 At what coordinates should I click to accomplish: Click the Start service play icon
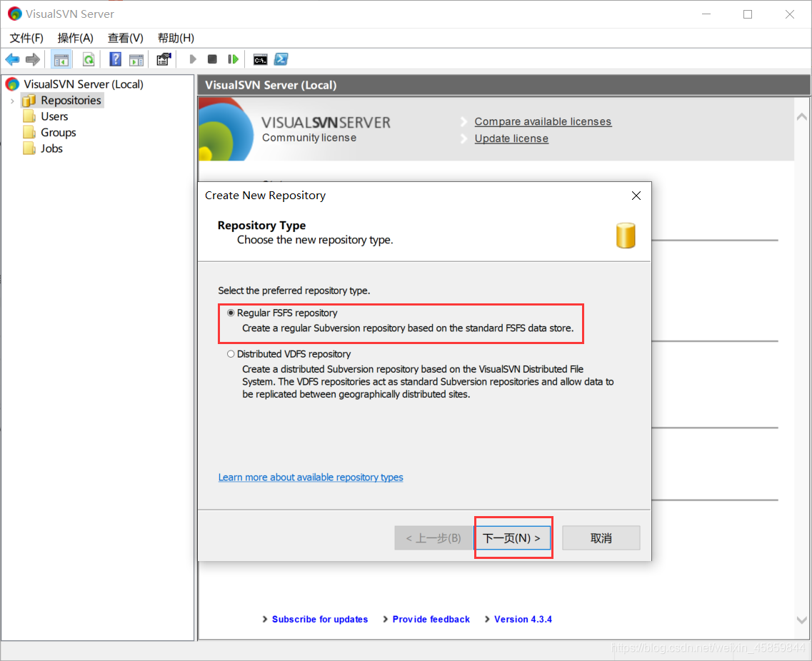pyautogui.click(x=193, y=59)
